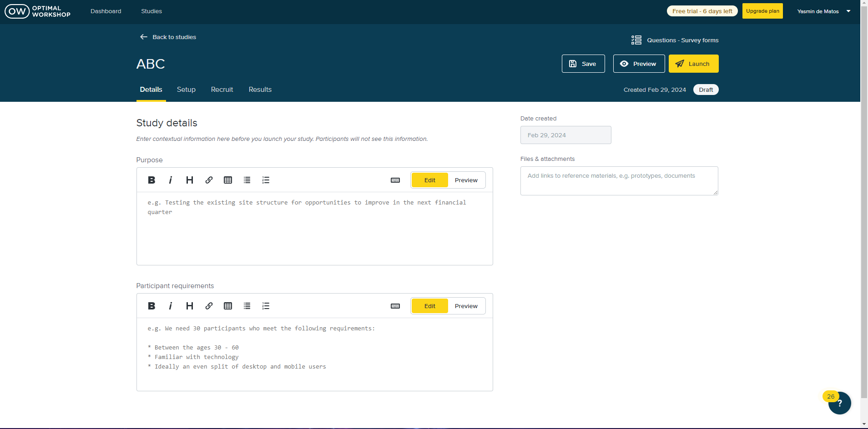Click the Purpose text area

[315, 229]
